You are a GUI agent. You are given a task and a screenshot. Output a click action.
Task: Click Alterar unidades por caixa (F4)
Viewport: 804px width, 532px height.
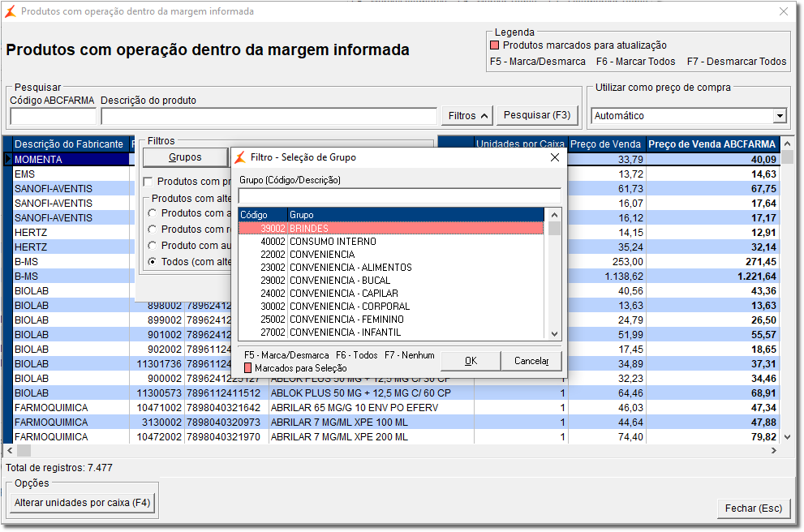pos(83,503)
